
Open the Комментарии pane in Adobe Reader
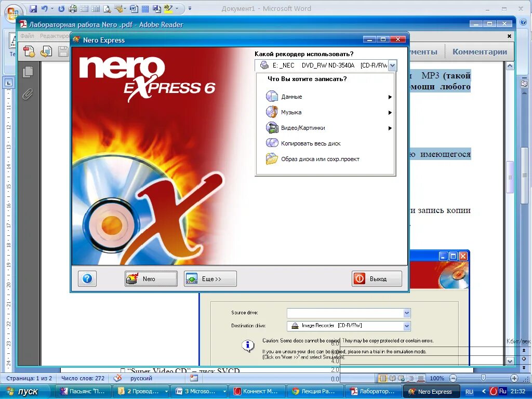click(x=480, y=52)
